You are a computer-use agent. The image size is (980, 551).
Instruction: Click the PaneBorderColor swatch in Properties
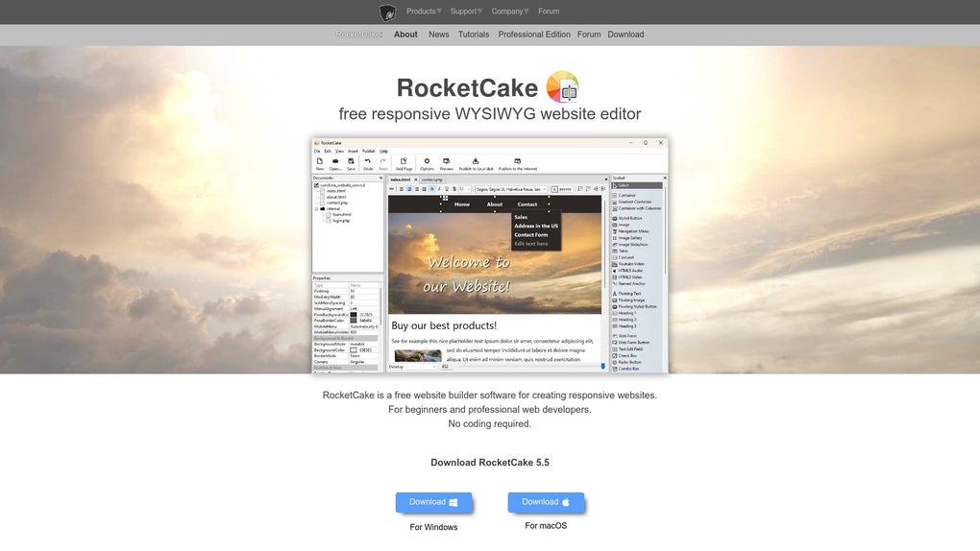354,321
